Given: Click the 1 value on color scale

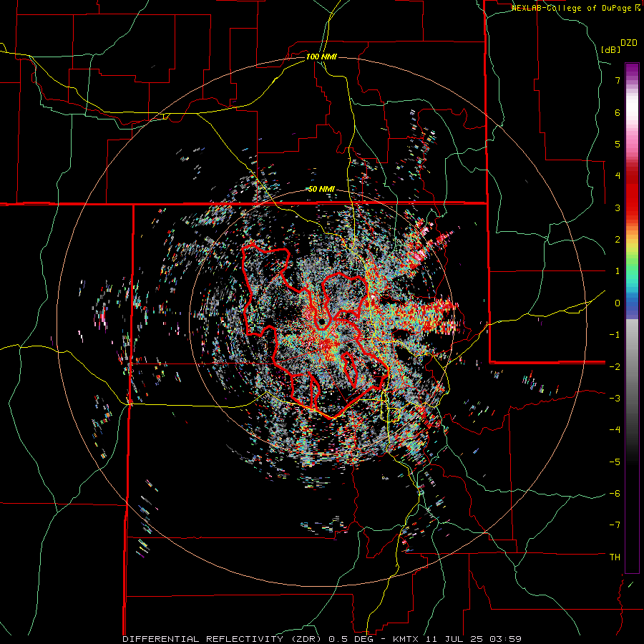Looking at the screenshot, I should pyautogui.click(x=618, y=271).
